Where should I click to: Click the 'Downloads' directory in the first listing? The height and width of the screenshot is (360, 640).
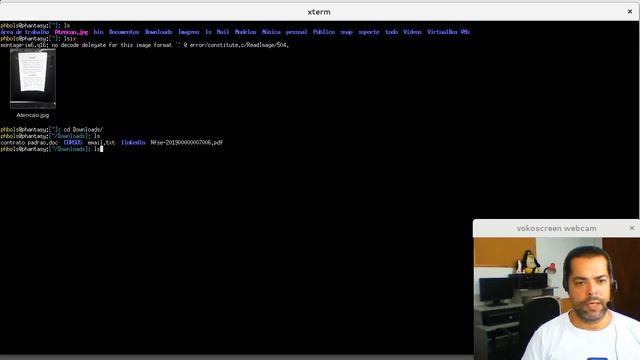[x=158, y=32]
